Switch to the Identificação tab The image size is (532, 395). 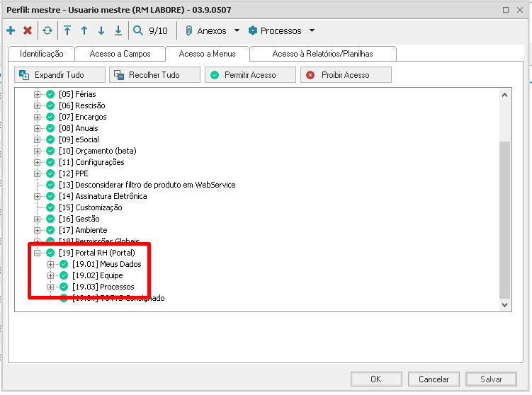(41, 54)
